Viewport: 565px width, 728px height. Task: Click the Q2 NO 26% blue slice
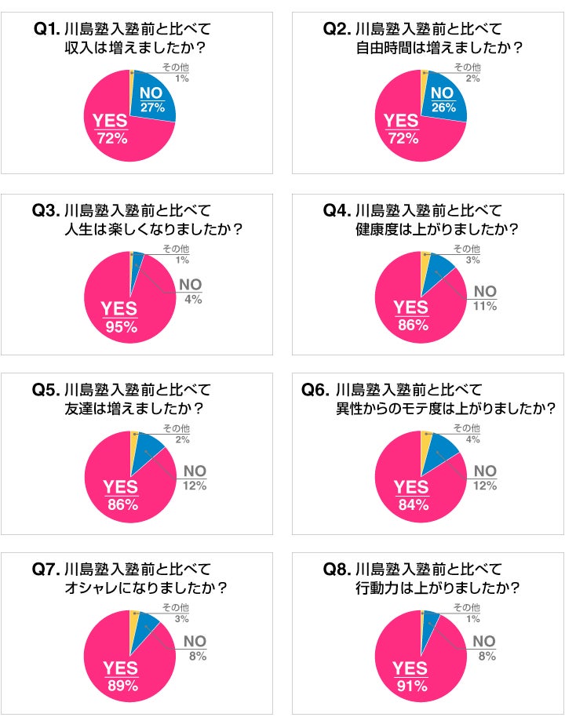click(443, 100)
